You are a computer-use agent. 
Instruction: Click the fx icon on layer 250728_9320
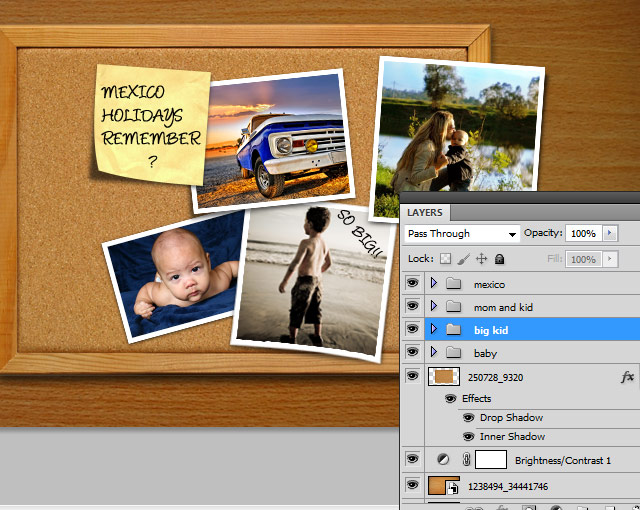[627, 377]
